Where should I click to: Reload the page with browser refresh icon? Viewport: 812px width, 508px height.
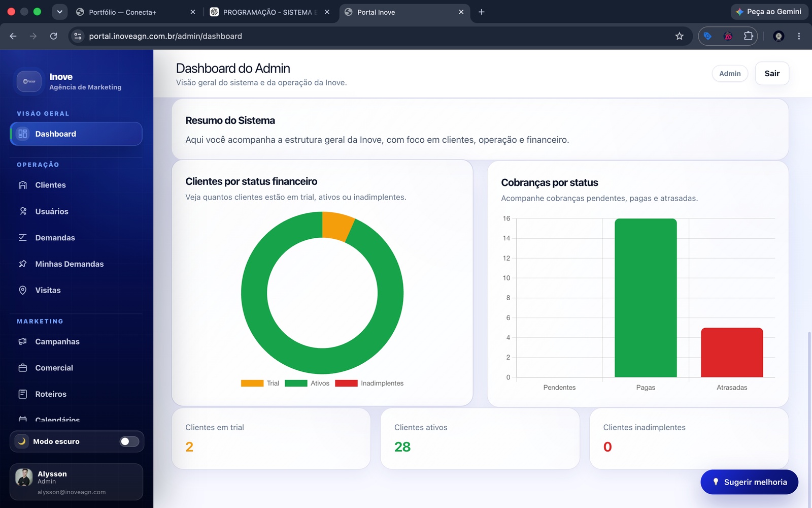click(53, 36)
